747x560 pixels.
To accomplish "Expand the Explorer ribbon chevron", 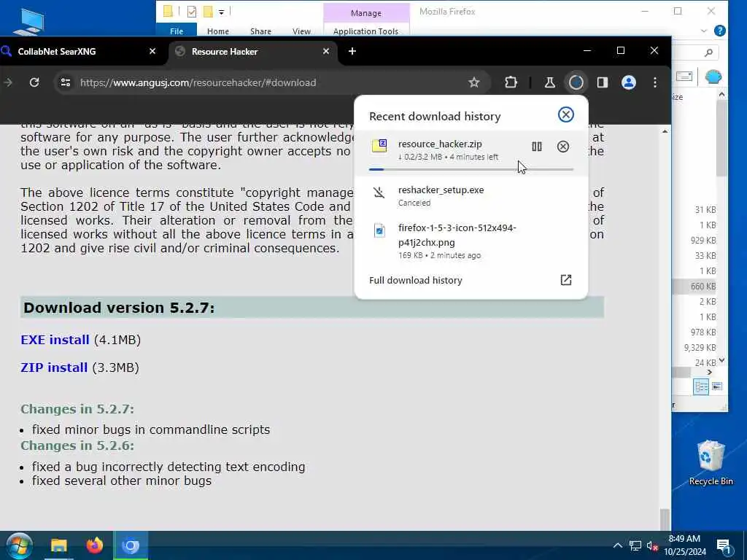I will (x=704, y=31).
